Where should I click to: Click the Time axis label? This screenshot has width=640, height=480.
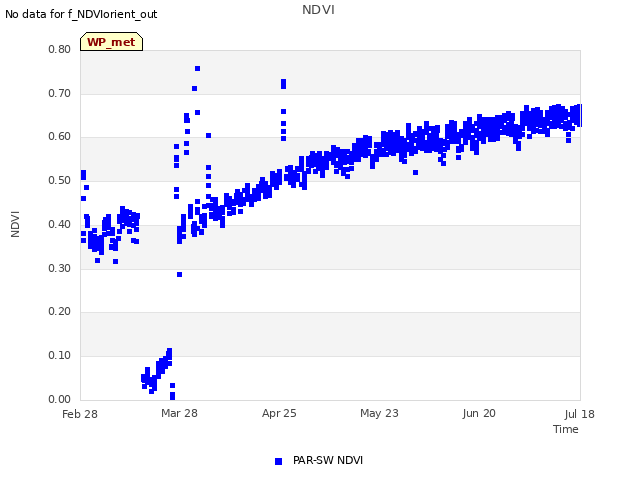coord(566,429)
